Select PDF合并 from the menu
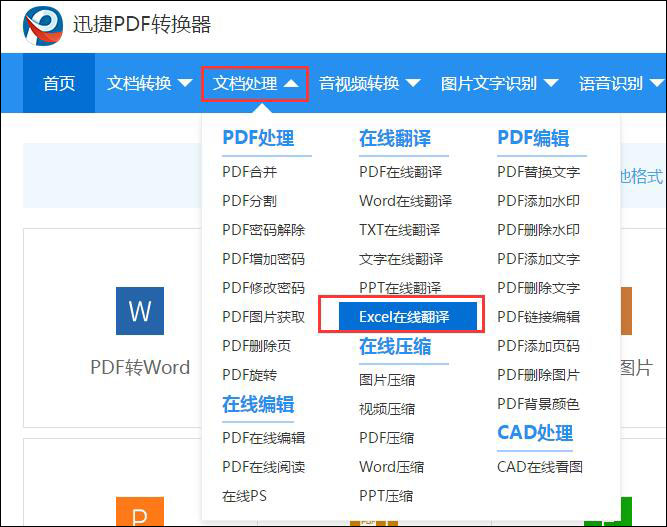This screenshot has height=527, width=667. pos(250,172)
